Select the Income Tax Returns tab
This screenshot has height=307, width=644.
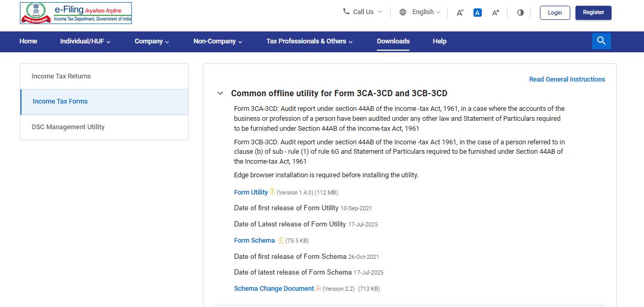[x=61, y=76]
